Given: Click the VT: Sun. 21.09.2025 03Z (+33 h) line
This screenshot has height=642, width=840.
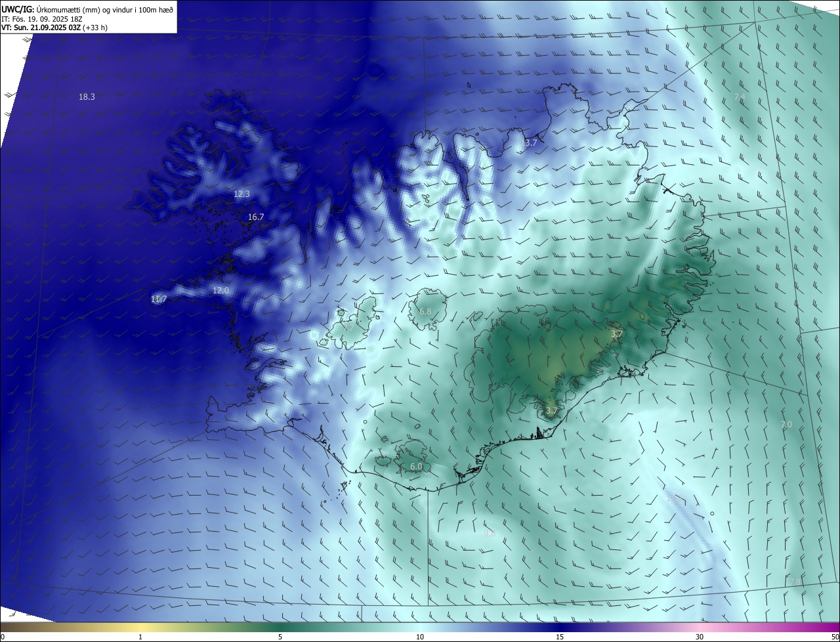Looking at the screenshot, I should pyautogui.click(x=54, y=28).
